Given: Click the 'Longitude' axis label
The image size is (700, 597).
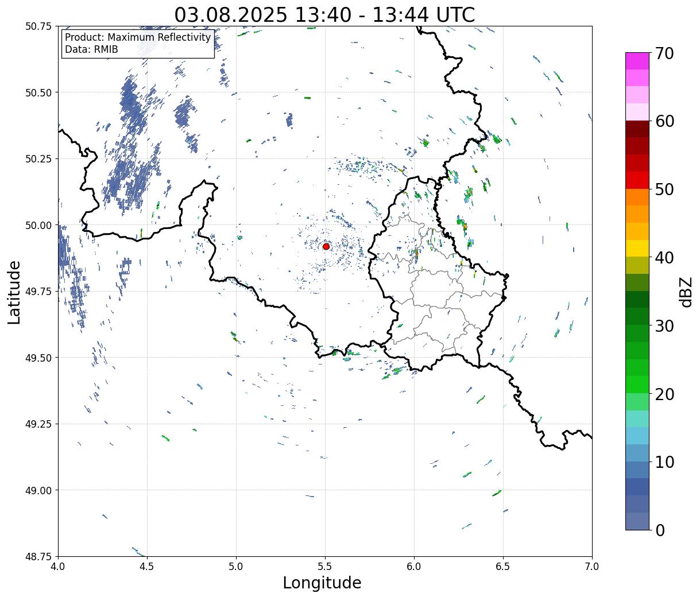Looking at the screenshot, I should tap(322, 583).
